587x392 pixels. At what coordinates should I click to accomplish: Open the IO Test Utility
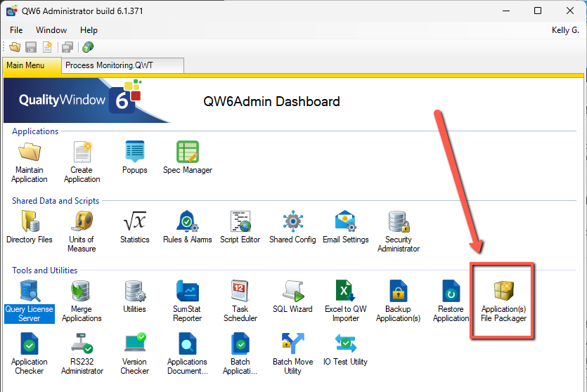click(346, 344)
